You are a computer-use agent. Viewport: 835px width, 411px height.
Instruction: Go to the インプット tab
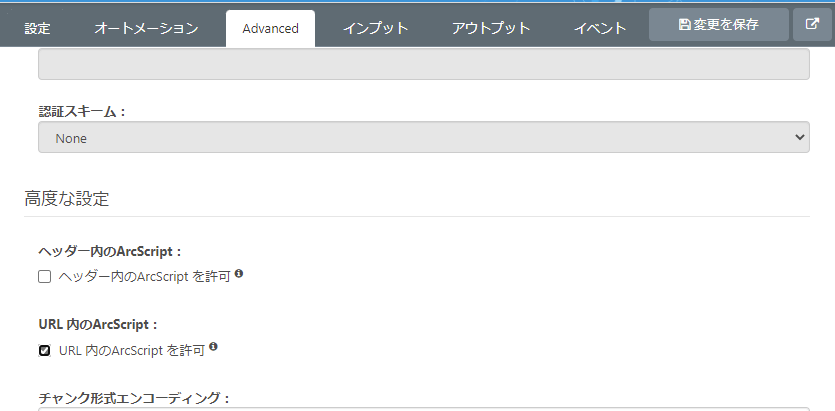(376, 28)
